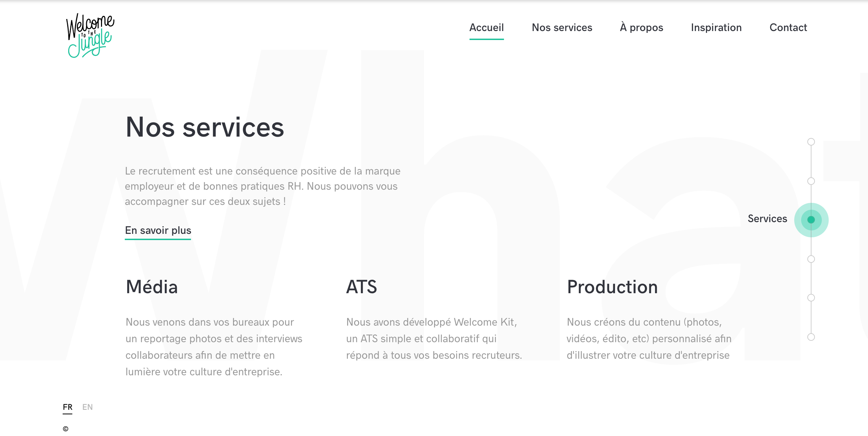The width and height of the screenshot is (868, 436).
Task: Click the ATS description mentioning Welcome Kit
Action: tap(434, 339)
